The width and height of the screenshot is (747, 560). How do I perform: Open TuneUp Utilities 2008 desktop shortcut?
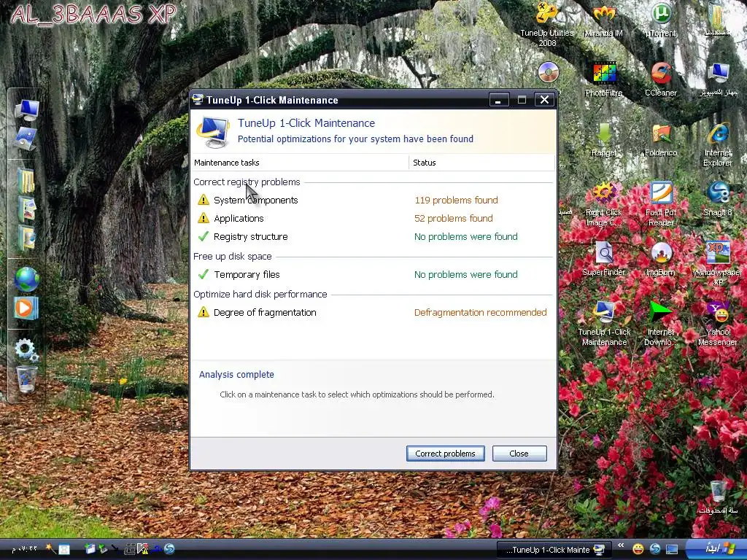pos(547,25)
